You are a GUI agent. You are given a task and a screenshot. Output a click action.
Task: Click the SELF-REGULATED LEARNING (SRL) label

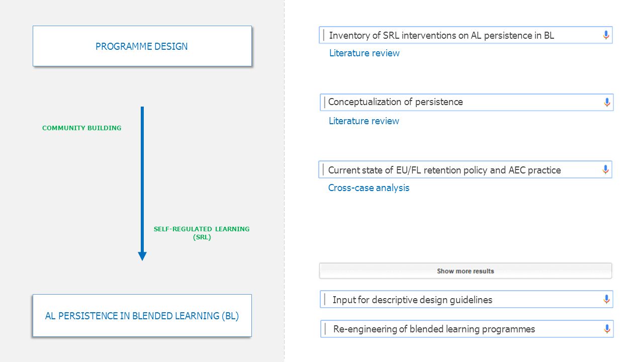tap(202, 233)
